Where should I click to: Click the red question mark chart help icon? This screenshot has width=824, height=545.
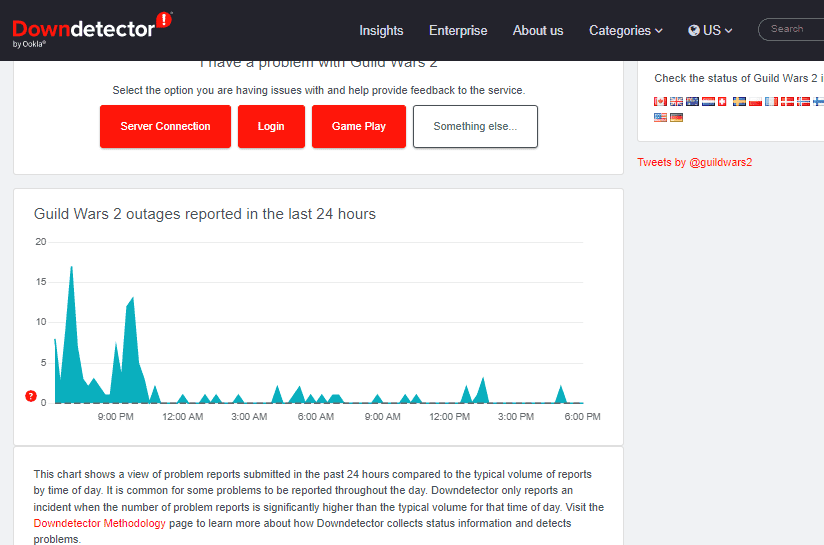click(31, 396)
